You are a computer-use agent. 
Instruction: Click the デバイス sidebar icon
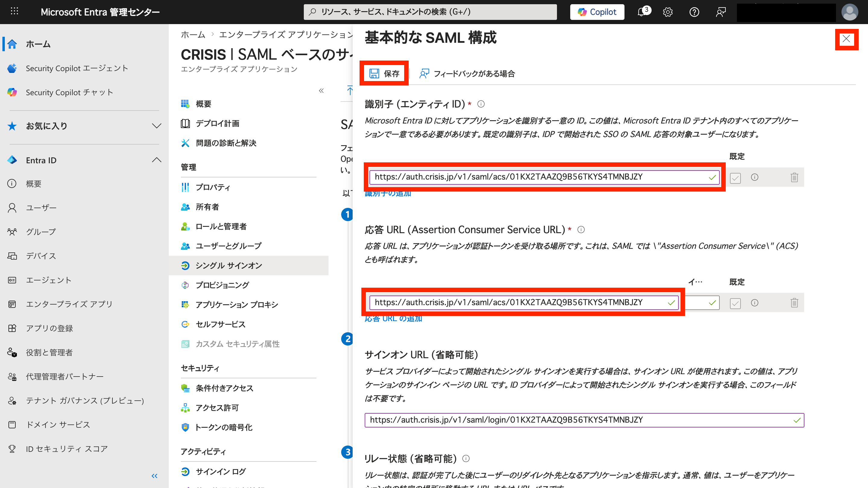pyautogui.click(x=12, y=256)
